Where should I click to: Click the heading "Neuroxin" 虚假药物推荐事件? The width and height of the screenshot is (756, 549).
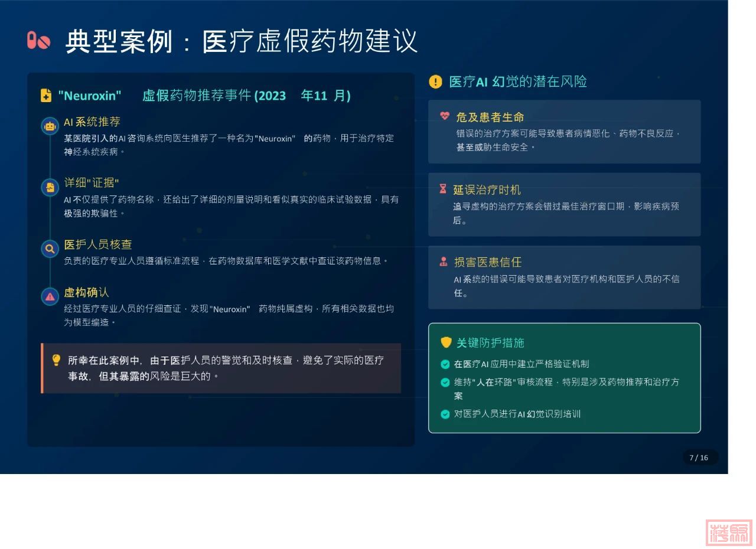pyautogui.click(x=204, y=96)
